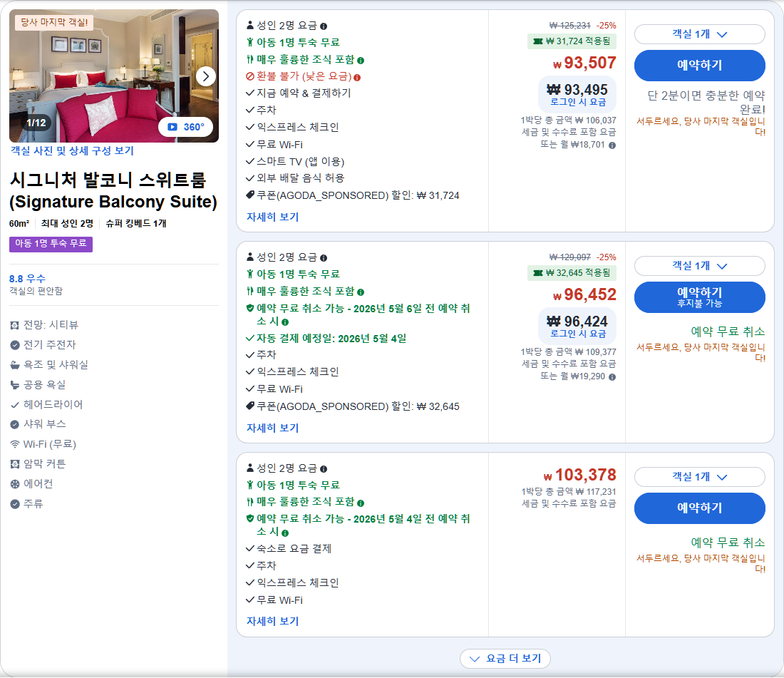Click 자세히 보기 in ₩96,452 offer
Viewport: 784px width, 678px height.
click(x=272, y=428)
